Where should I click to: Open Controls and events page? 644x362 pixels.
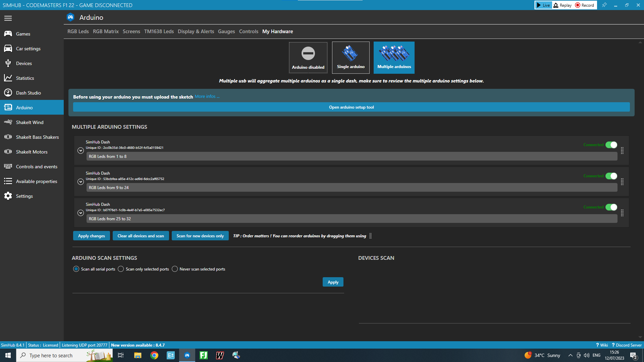pos(32,167)
